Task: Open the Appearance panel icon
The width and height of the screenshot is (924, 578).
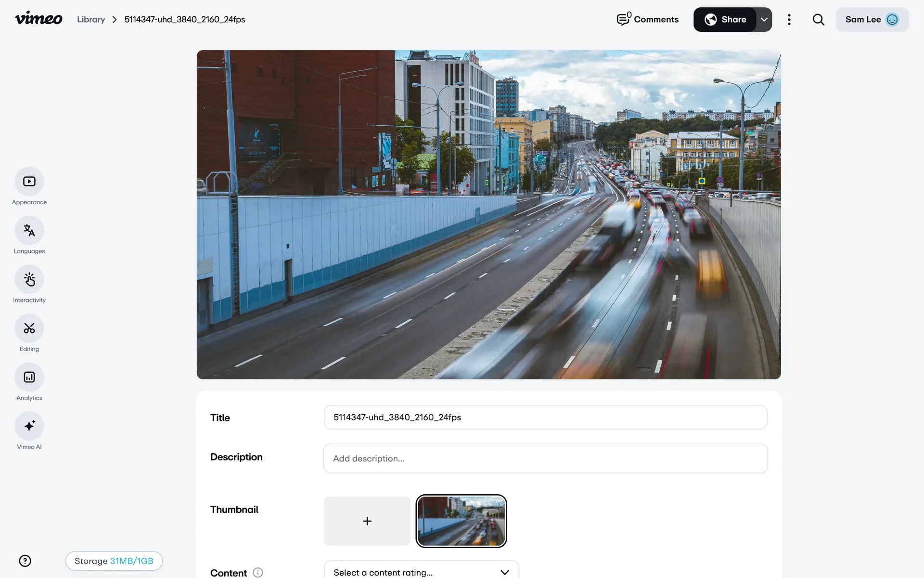Action: click(x=29, y=182)
